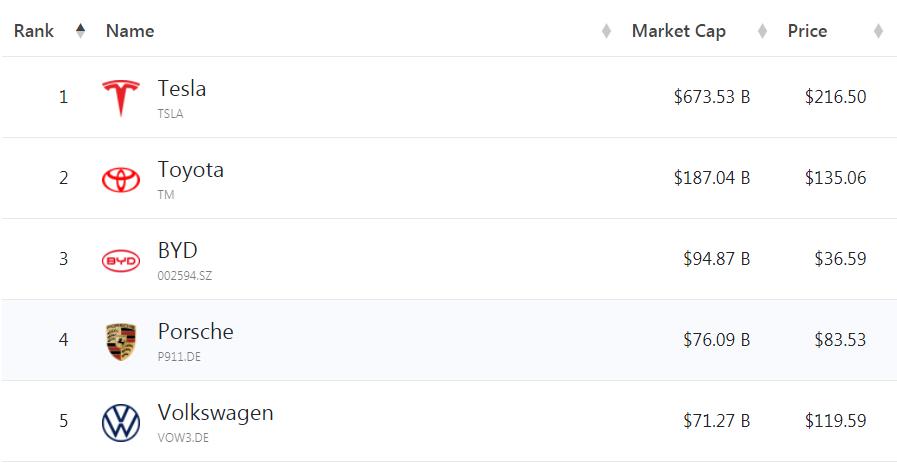Screen dimensions: 897x463
Task: Open the Tesla company link
Action: pyautogui.click(x=182, y=89)
